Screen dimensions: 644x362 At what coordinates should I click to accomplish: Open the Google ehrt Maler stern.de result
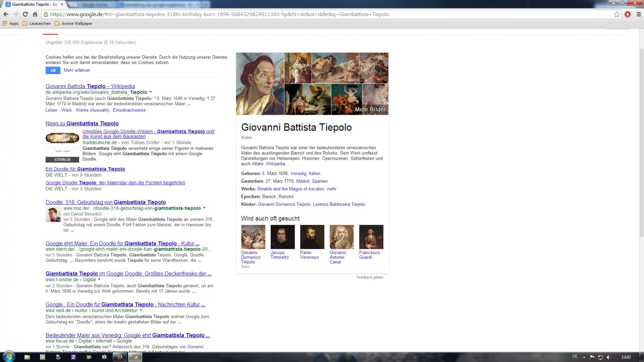tap(122, 244)
